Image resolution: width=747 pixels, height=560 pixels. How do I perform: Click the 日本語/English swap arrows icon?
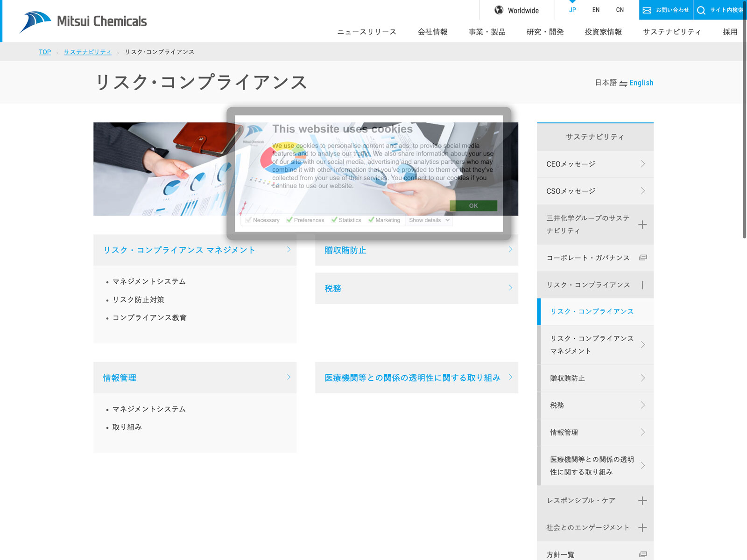623,84
